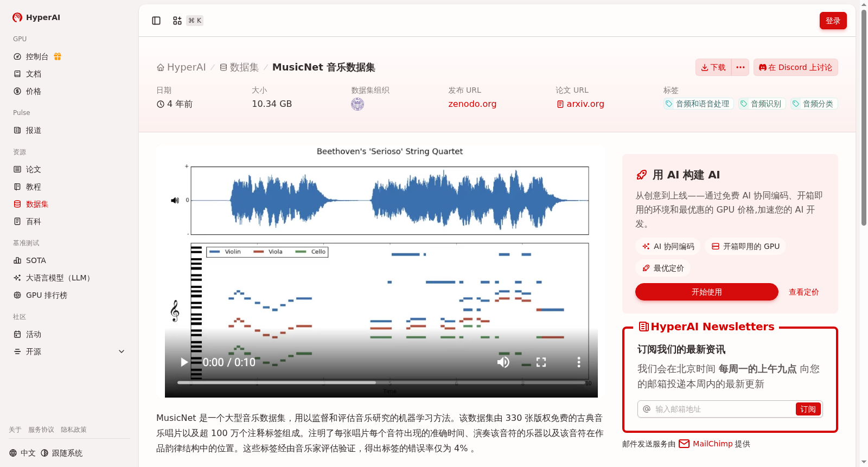Click the page vertical scrollbar
Image resolution: width=868 pixels, height=467 pixels.
point(864,117)
